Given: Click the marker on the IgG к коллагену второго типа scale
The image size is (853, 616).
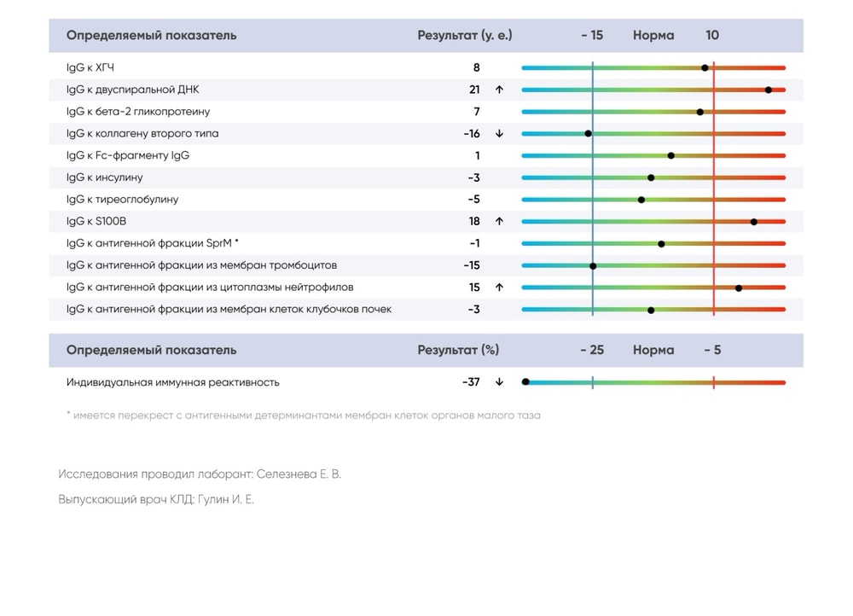Looking at the screenshot, I should coord(588,134).
